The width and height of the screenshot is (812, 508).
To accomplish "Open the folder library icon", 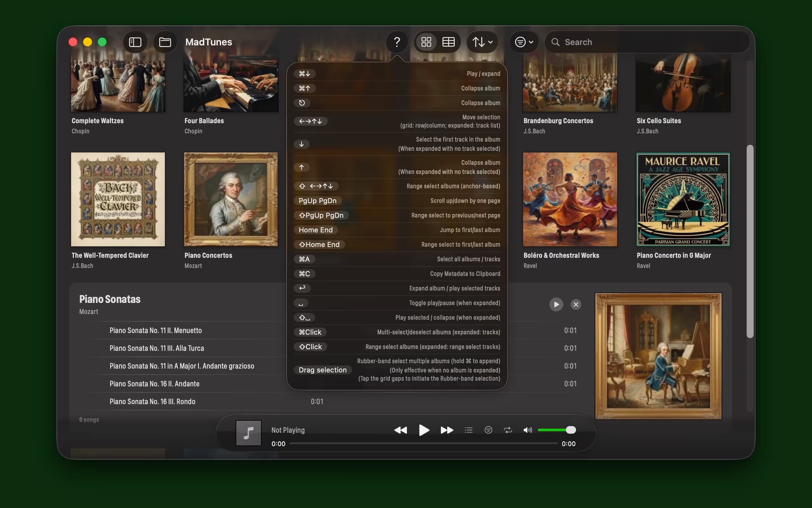I will coord(165,42).
